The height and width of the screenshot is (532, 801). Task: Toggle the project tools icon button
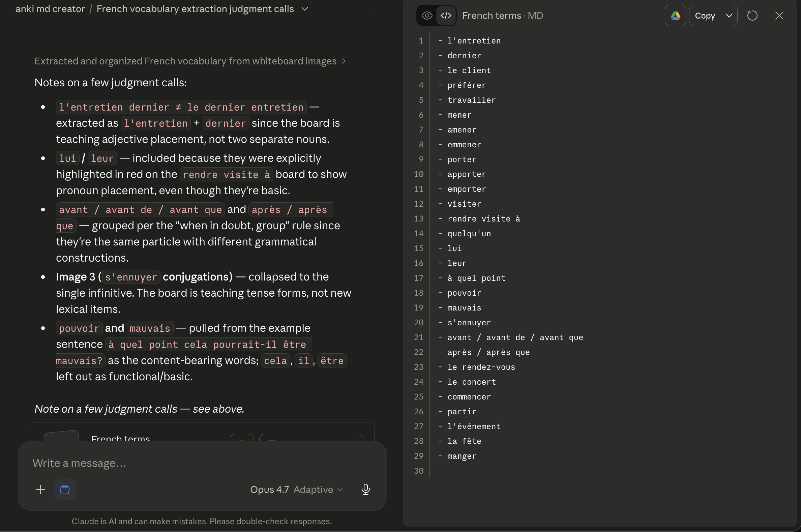coord(64,489)
